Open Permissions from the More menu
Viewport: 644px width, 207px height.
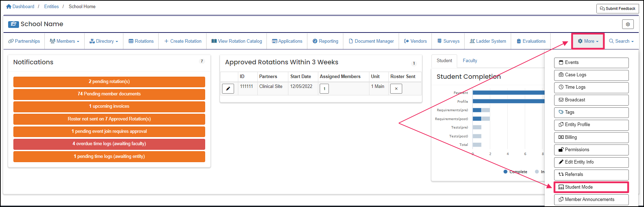[591, 150]
